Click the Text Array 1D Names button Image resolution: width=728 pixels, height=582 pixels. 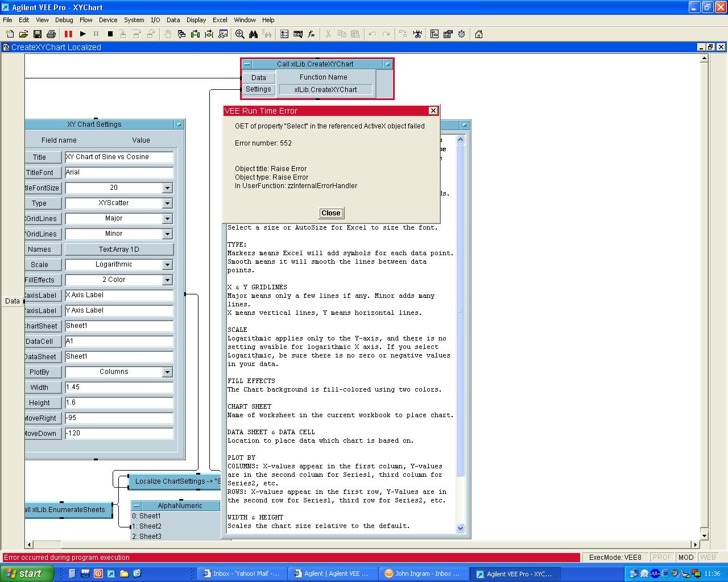[x=119, y=249]
